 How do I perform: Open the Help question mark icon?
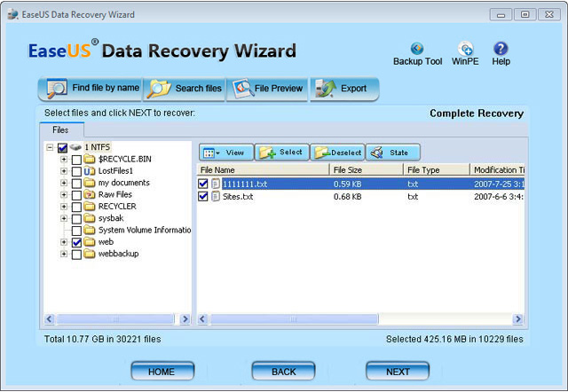501,48
